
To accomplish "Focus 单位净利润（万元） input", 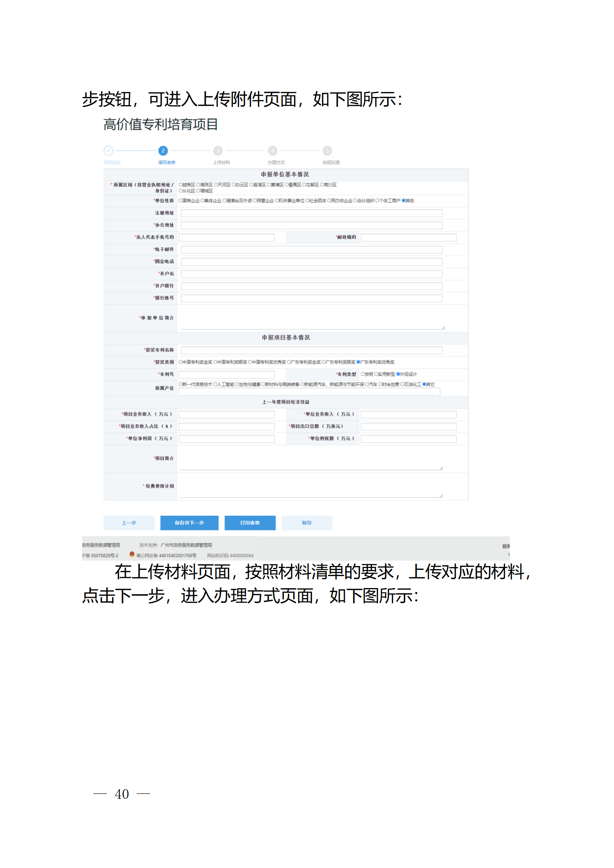I will click(x=226, y=438).
